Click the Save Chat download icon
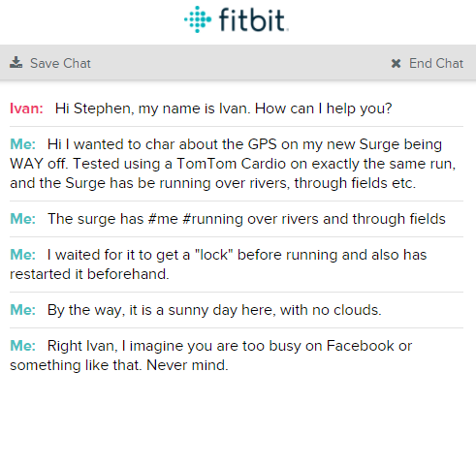Image resolution: width=476 pixels, height=465 pixels. click(16, 63)
